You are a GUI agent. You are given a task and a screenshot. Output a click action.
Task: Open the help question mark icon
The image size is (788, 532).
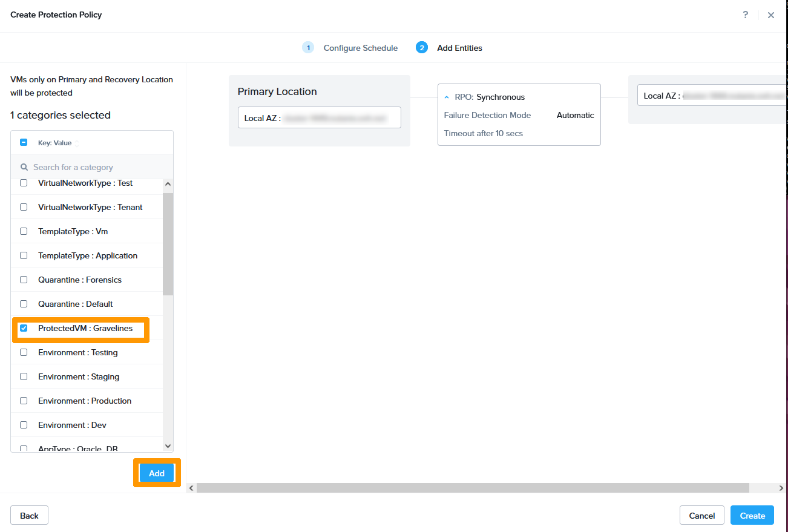coord(745,15)
